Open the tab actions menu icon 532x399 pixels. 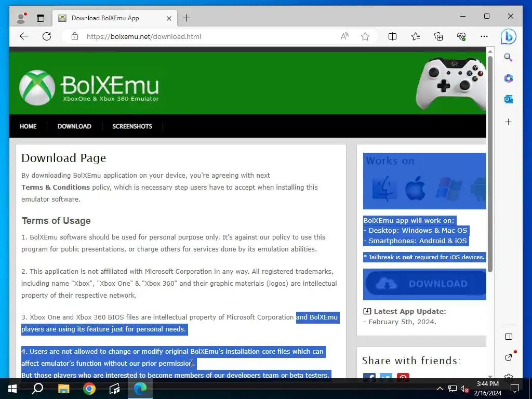click(x=41, y=18)
